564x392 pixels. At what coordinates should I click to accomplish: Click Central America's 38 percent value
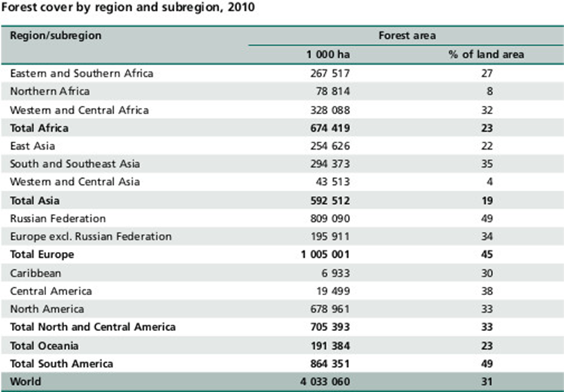coord(487,291)
